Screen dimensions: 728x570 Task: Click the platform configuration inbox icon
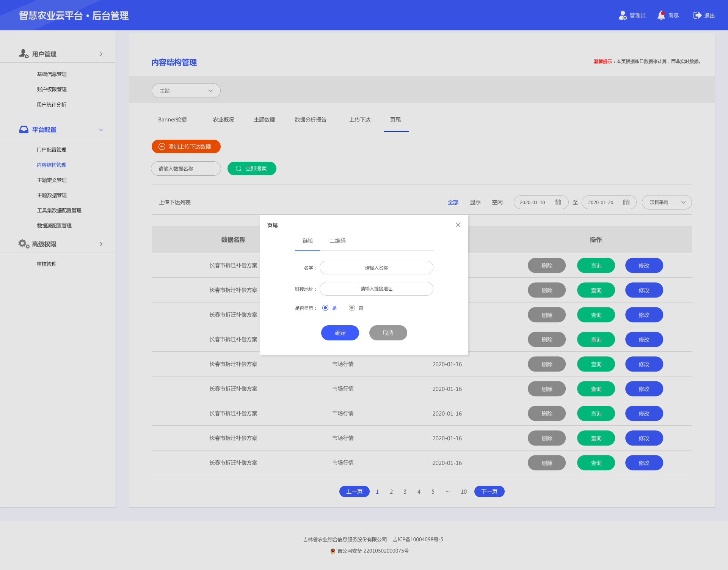(24, 129)
